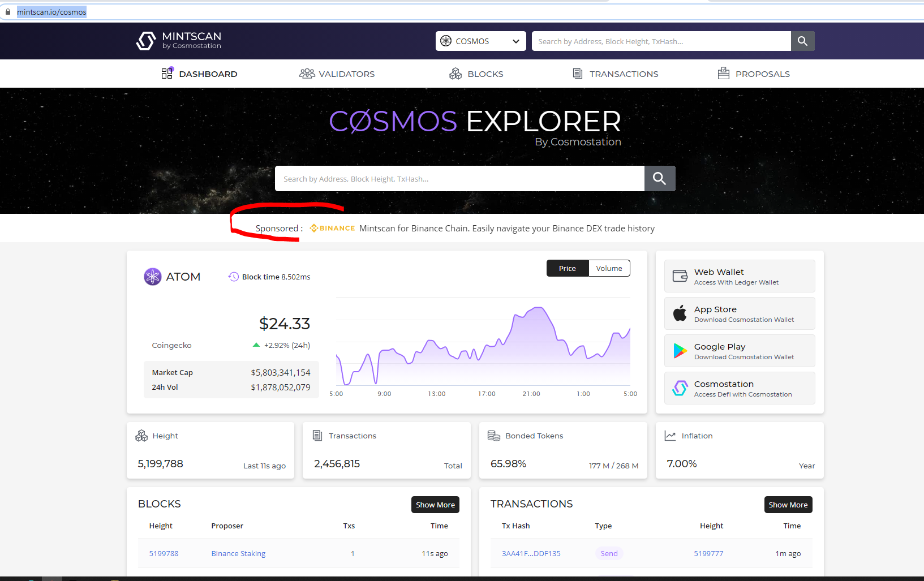The width and height of the screenshot is (924, 581).
Task: Click the Block time clock icon
Action: point(233,277)
